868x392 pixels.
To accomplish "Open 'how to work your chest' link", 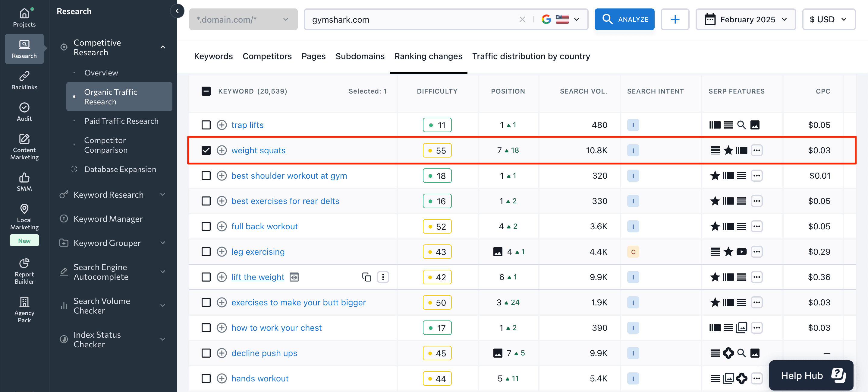I will coord(276,328).
